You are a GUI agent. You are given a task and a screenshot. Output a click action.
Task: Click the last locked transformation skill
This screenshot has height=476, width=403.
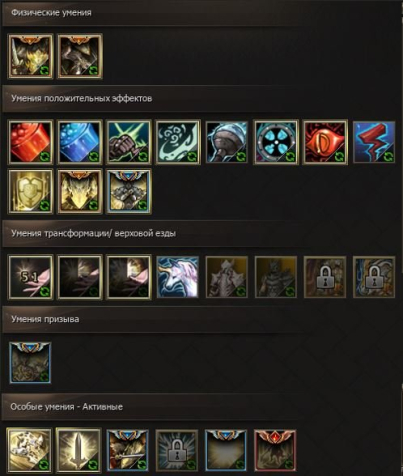374,277
